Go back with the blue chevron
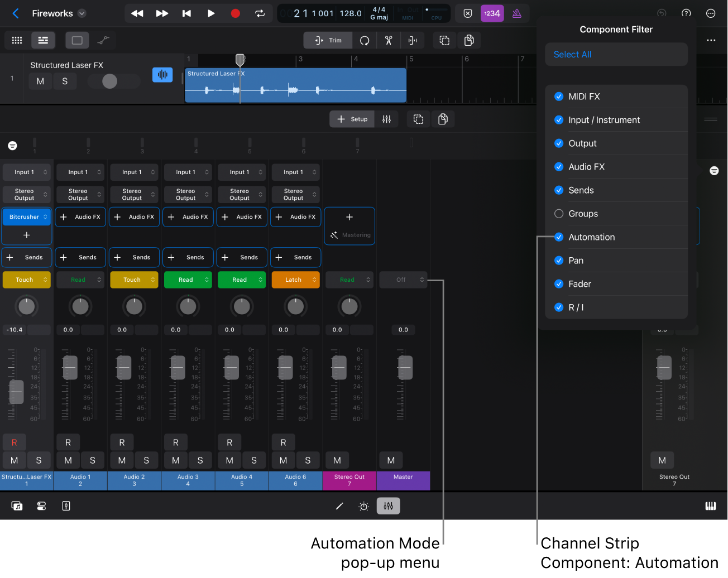 [x=16, y=13]
